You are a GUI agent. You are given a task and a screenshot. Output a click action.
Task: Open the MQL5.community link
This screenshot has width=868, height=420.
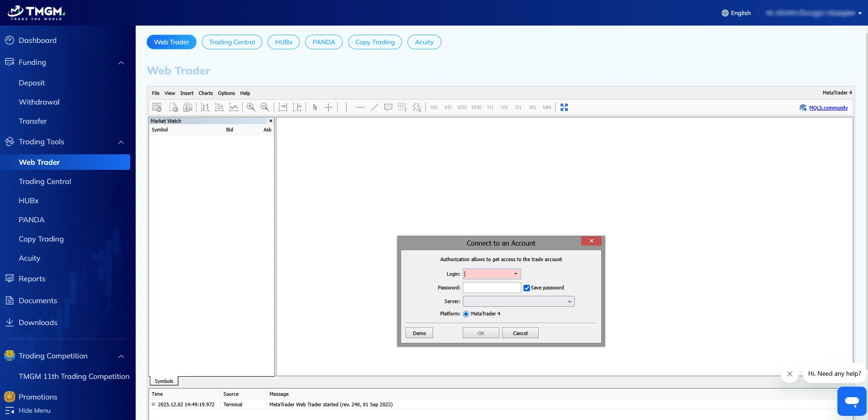pos(829,108)
